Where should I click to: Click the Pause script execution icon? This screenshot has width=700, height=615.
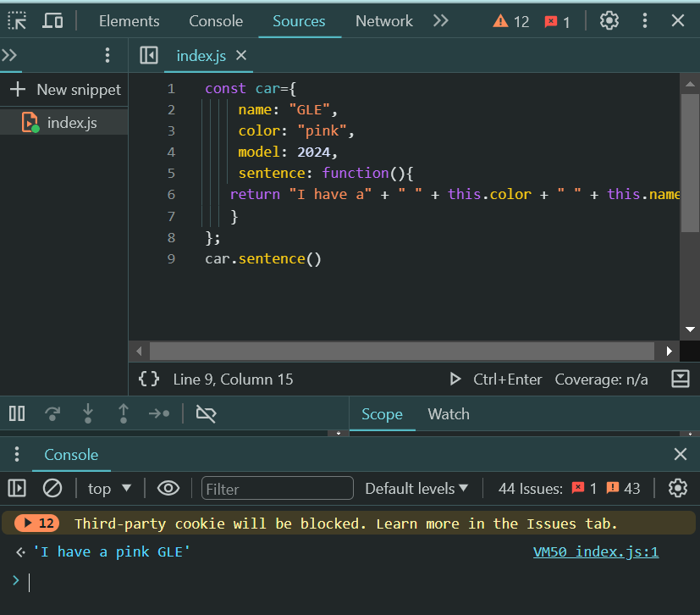click(16, 413)
